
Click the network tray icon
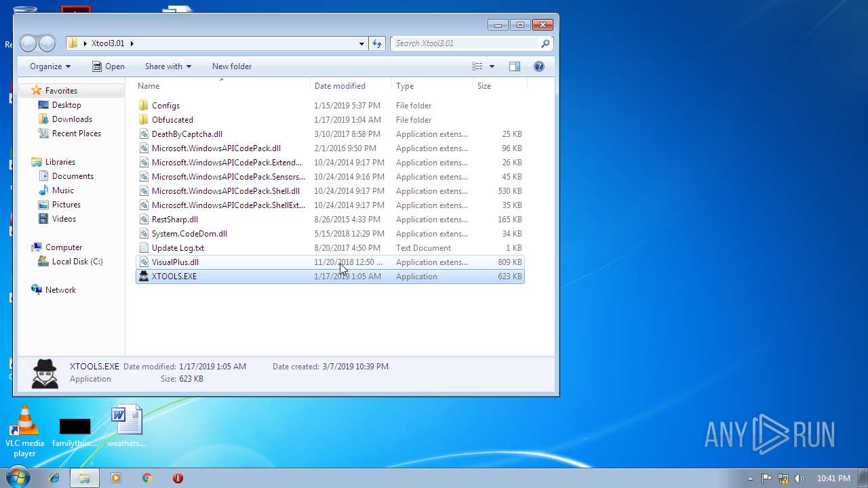pos(783,479)
